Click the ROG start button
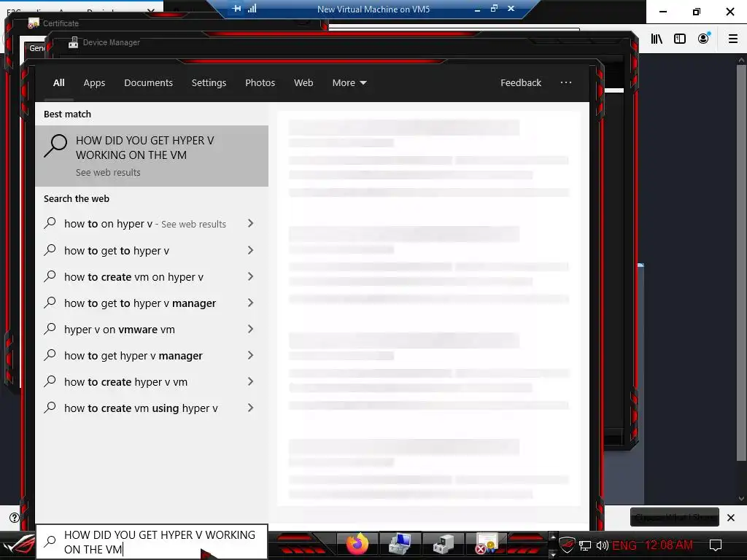Image resolution: width=747 pixels, height=560 pixels. click(x=19, y=545)
